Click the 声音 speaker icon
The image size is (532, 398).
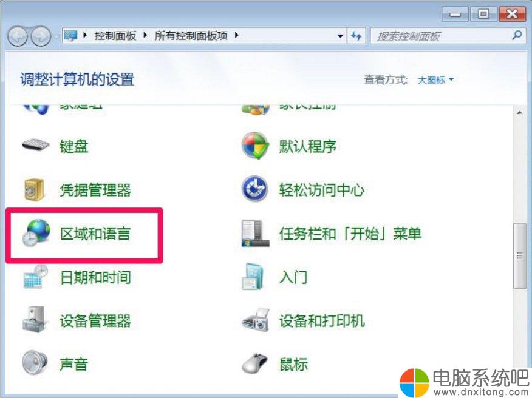pos(35,363)
